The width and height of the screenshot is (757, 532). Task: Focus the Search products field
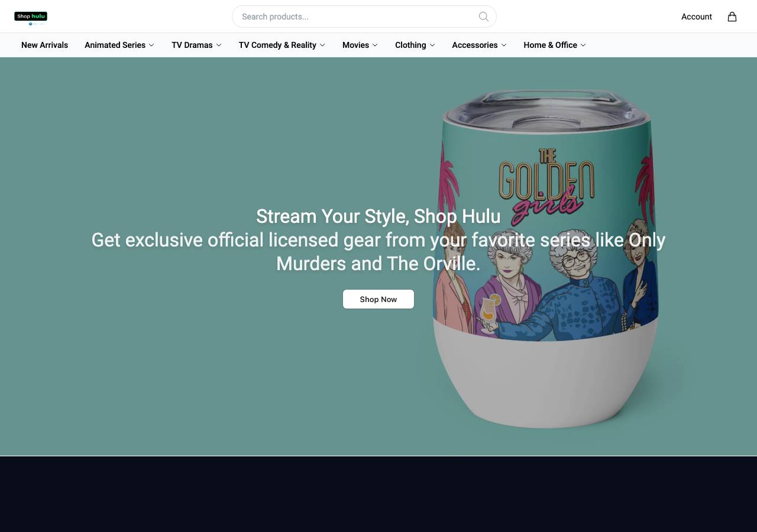(364, 17)
